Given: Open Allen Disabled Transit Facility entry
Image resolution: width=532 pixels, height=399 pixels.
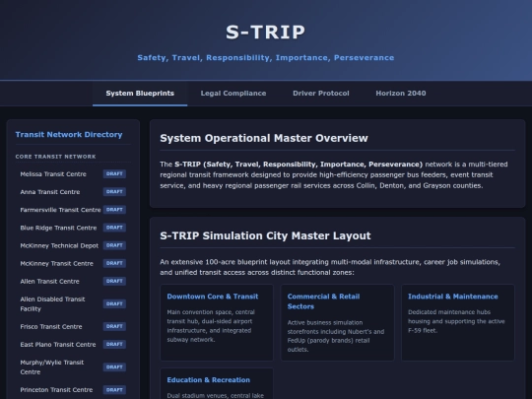Looking at the screenshot, I should [73, 304].
